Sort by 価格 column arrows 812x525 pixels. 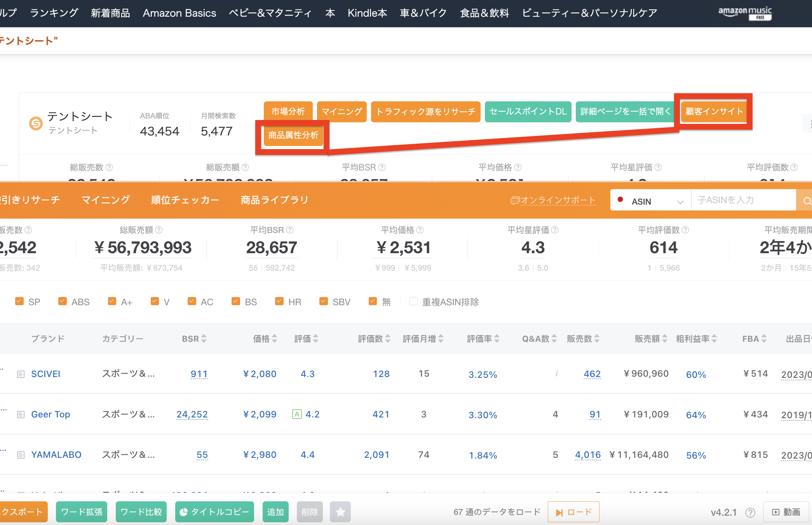point(275,339)
